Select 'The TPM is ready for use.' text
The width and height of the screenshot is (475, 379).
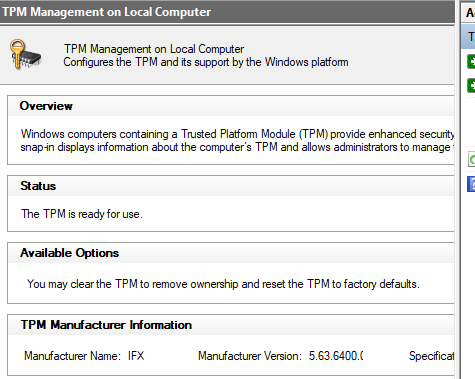tap(82, 214)
